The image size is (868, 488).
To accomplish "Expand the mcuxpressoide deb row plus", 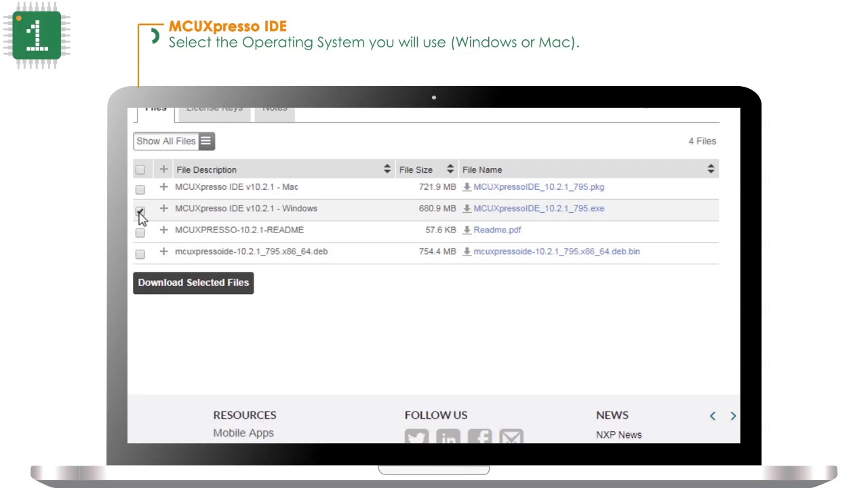I will [x=163, y=251].
